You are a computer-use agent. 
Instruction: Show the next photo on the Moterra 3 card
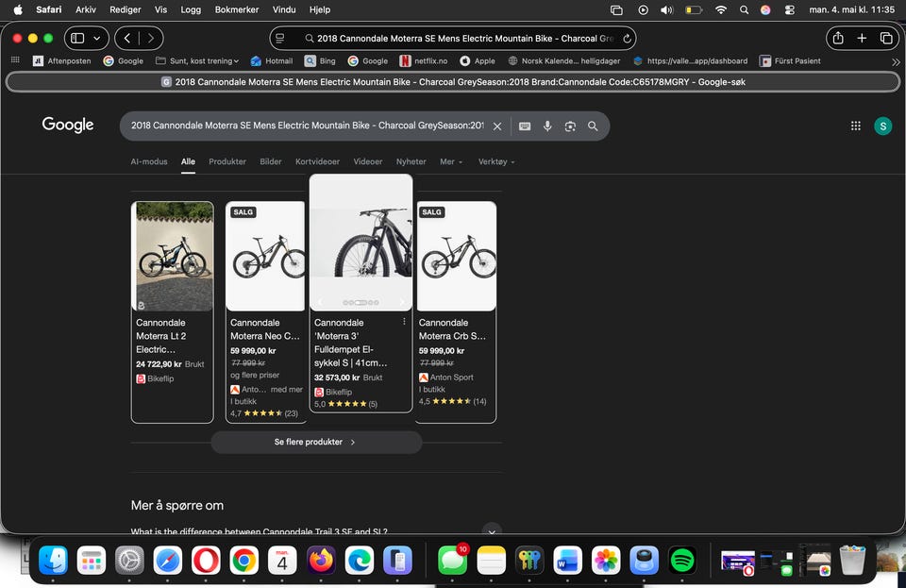[403, 302]
